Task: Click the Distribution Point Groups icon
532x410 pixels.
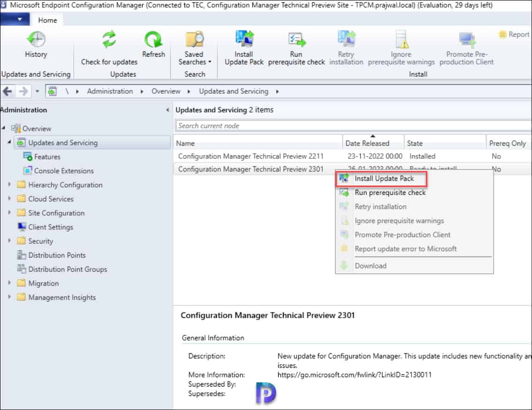Action: (22, 268)
